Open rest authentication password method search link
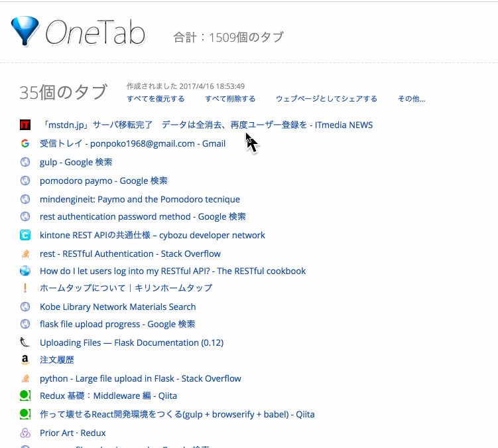Viewport: 498px width, 448px height. click(x=143, y=216)
